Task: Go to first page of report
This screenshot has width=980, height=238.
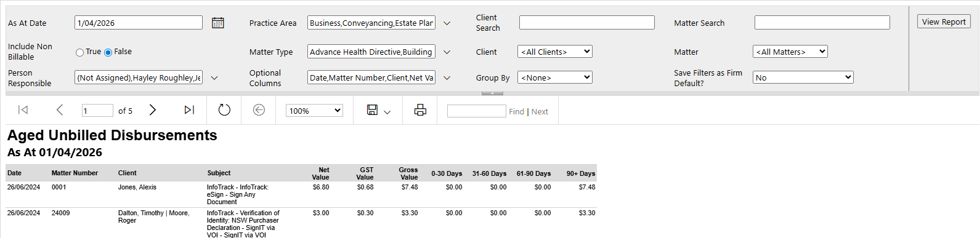Action: (23, 110)
